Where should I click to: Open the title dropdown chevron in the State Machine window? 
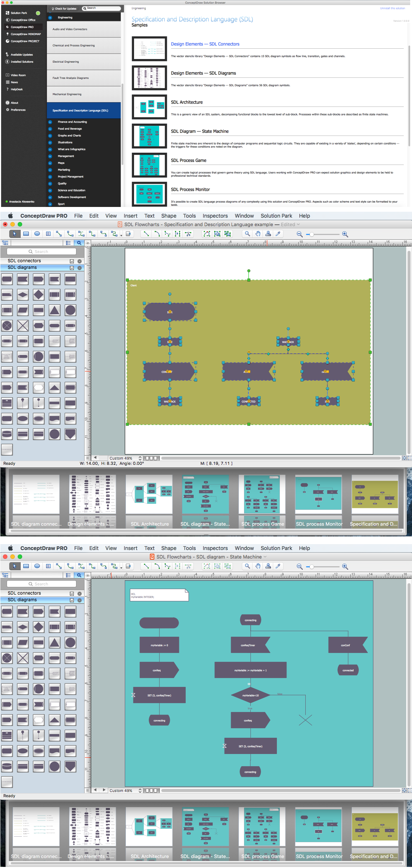265,557
